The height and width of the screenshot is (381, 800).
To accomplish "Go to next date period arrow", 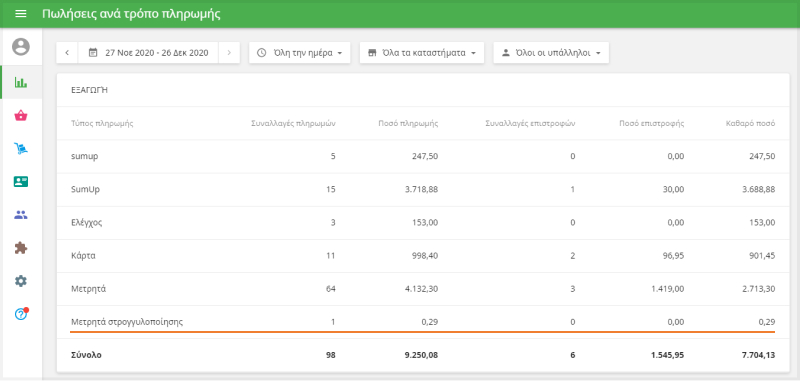I will 229,53.
